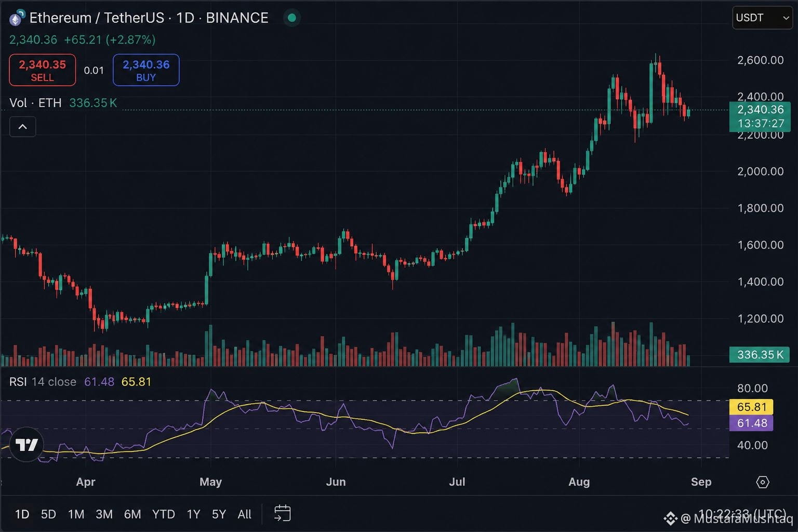Click the RSI 14 close indicator label
The image size is (798, 532).
[x=43, y=382]
